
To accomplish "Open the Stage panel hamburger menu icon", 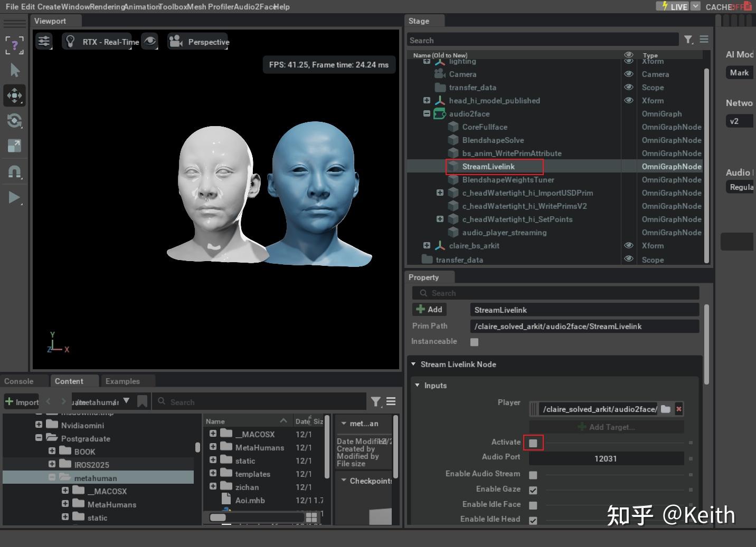I will tap(704, 39).
